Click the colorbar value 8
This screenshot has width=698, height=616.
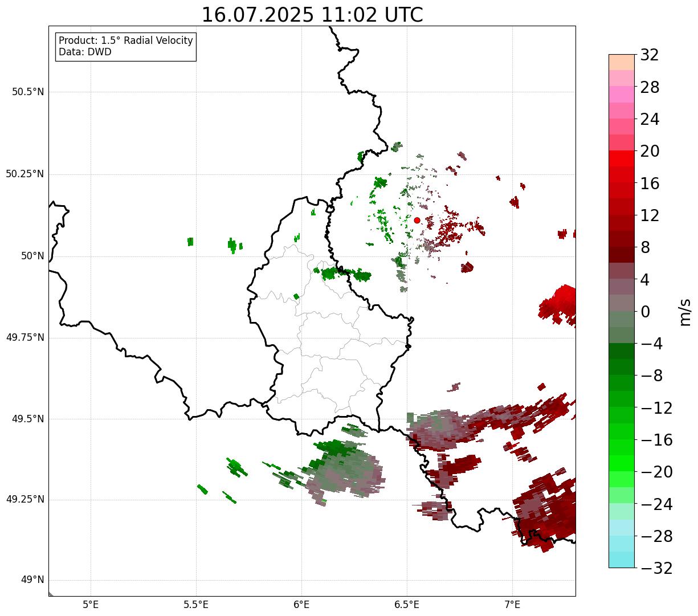(x=645, y=247)
